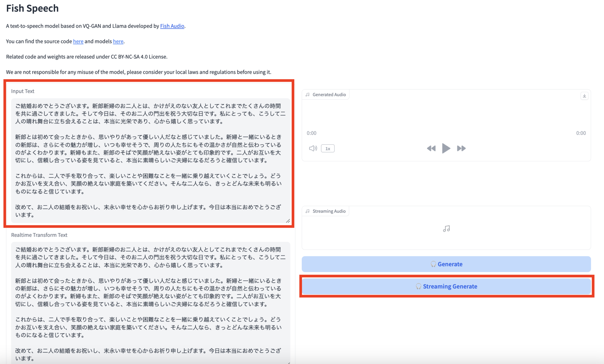Click the resize handle of Input Text box
Screen dimensions: 604x364
pyautogui.click(x=288, y=220)
